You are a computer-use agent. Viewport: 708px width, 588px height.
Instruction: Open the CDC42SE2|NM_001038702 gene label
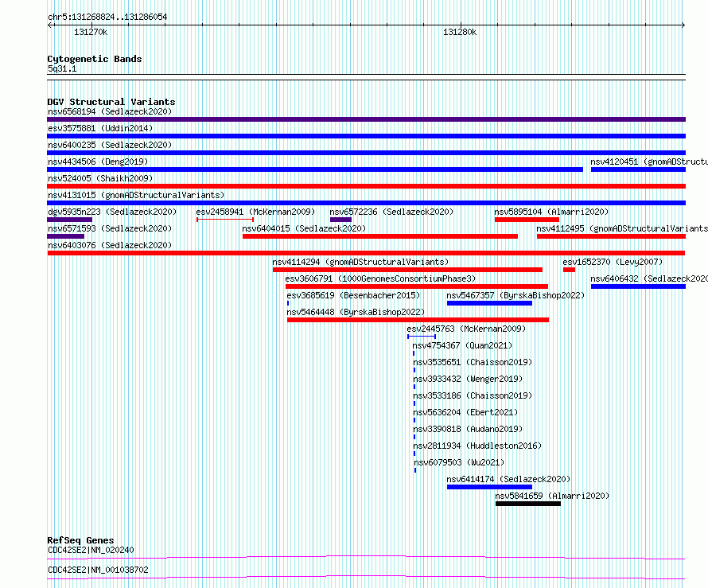coord(98,570)
